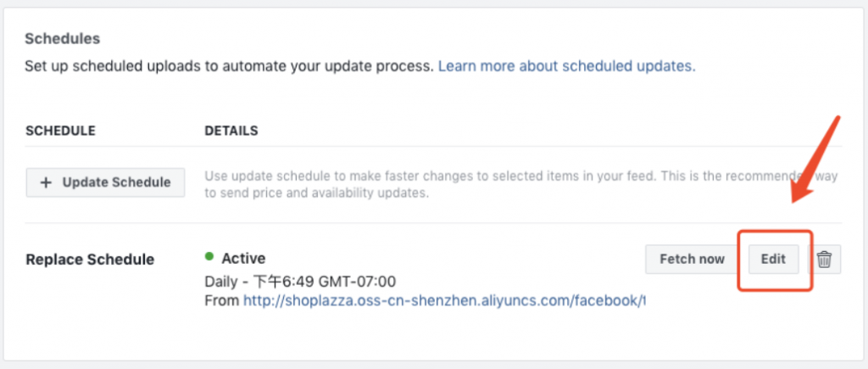Screen dimensions: 868x369
Task: Click the 'From' label before feed URL
Action: (x=222, y=301)
